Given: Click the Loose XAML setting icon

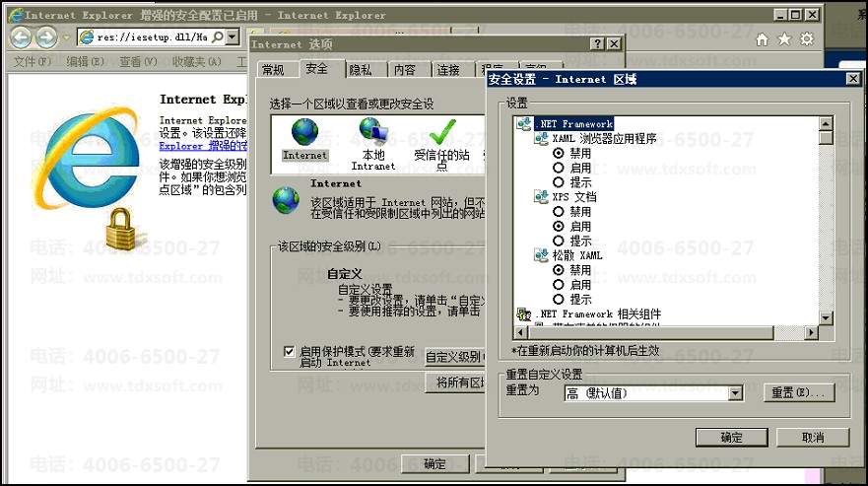Looking at the screenshot, I should point(541,255).
